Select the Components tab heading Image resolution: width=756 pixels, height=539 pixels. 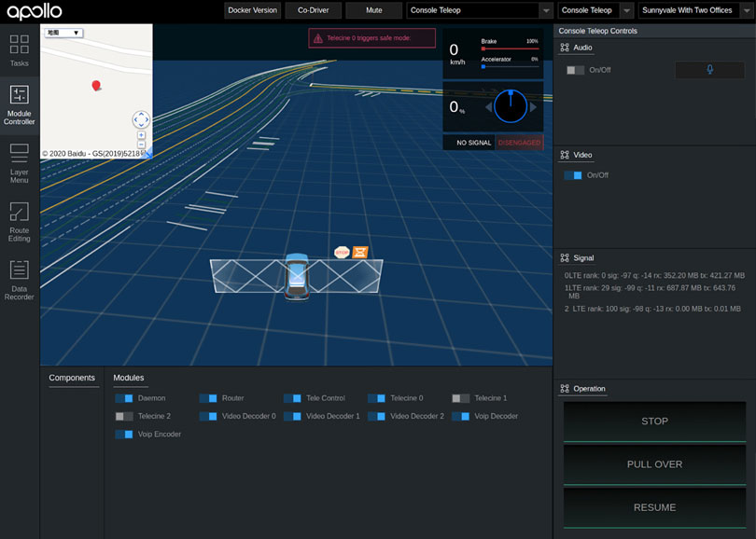click(x=72, y=378)
